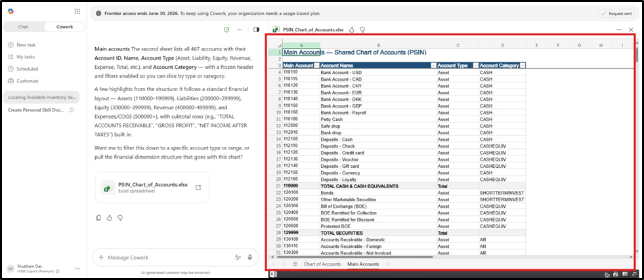644x280 pixels.
Task: Click cell 'SHORTTERMINVEST' in Bonds row
Action: click(x=502, y=193)
